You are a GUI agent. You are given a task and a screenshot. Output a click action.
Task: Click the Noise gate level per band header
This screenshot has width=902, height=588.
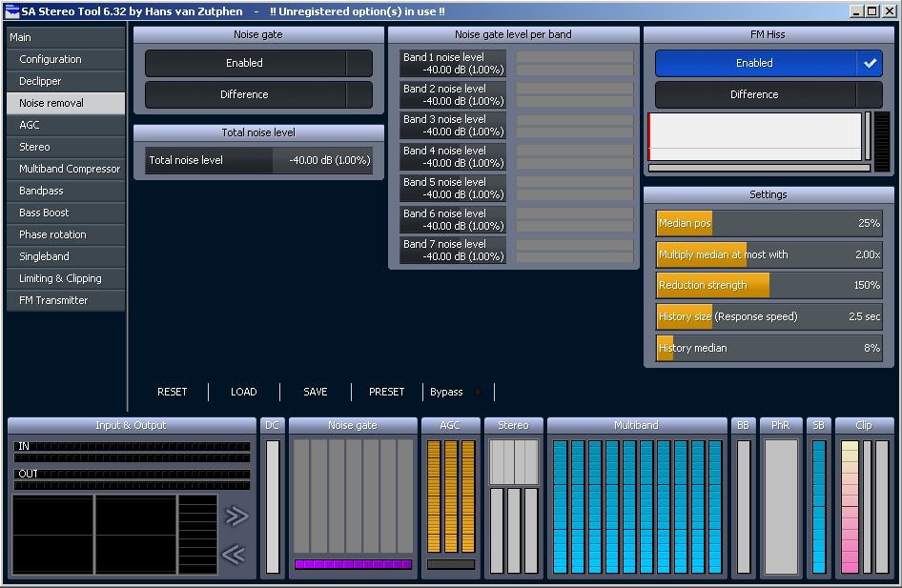tap(513, 34)
